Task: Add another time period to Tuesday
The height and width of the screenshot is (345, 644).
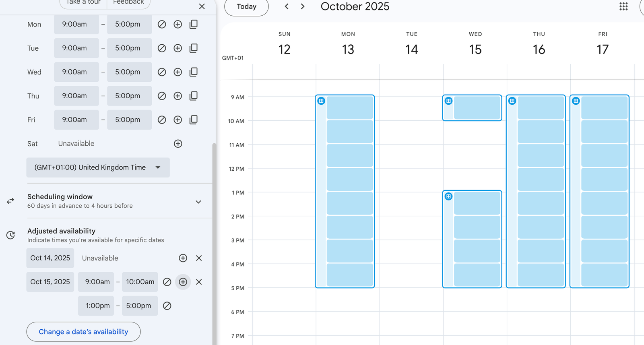Action: coord(178,48)
